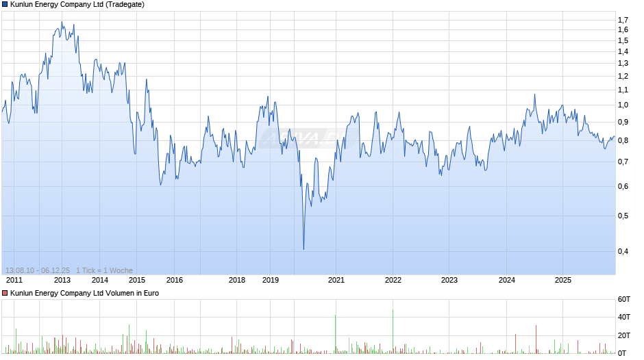Click the red volume legend square
Viewport: 644px width, 360px height.
[5, 293]
